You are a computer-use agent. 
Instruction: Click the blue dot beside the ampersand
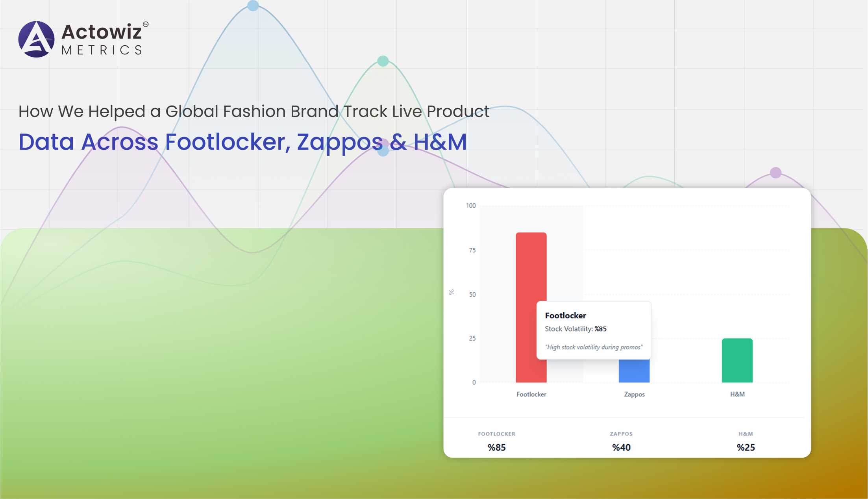(x=383, y=151)
